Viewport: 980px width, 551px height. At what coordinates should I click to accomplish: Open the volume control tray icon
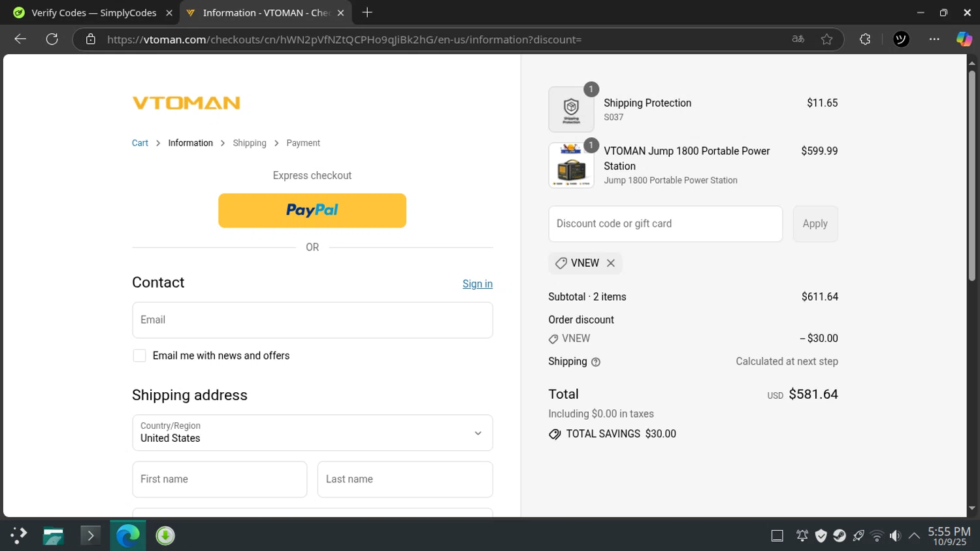pos(896,536)
